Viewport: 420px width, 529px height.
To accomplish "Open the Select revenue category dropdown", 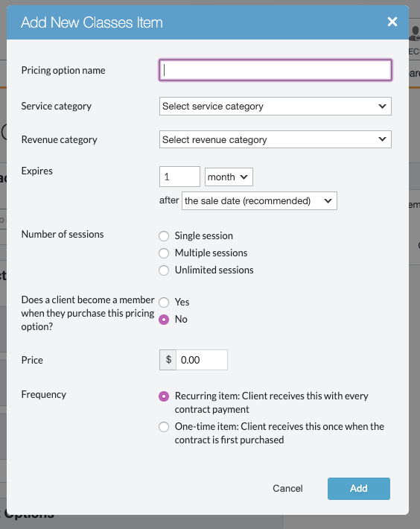I will (x=276, y=139).
